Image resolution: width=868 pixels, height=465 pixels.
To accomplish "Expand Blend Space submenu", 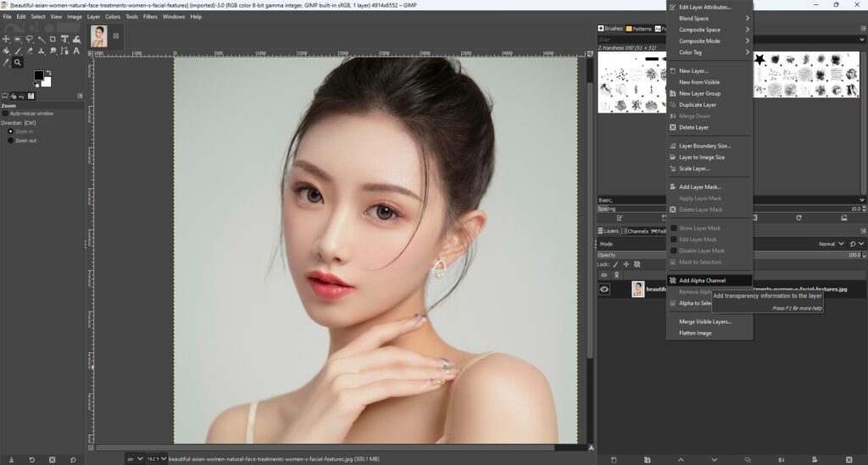I will 709,19.
